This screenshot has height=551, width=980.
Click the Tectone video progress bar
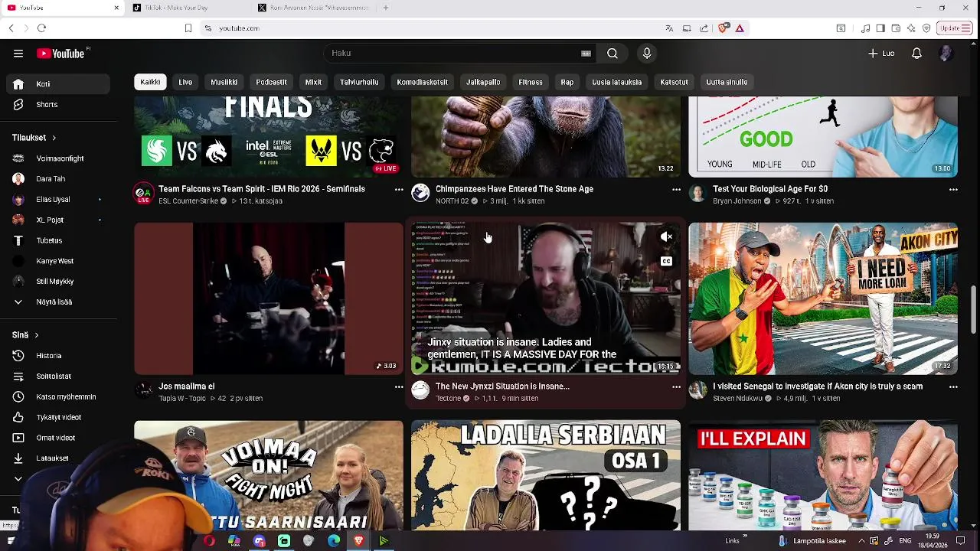point(546,373)
